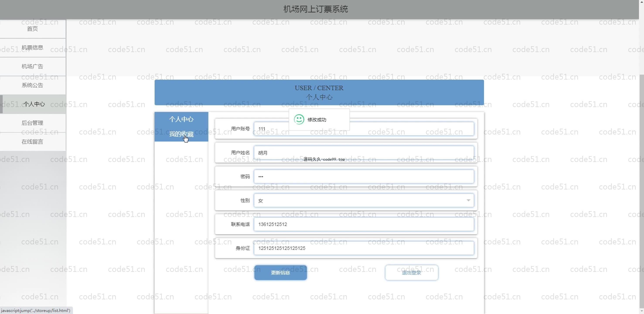Go to 机场广告 page
This screenshot has height=314, width=644.
click(32, 66)
